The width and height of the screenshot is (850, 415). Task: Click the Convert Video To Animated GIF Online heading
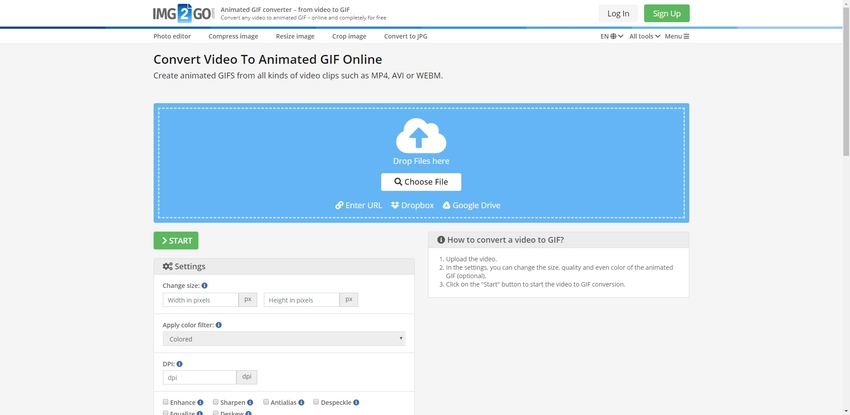268,59
